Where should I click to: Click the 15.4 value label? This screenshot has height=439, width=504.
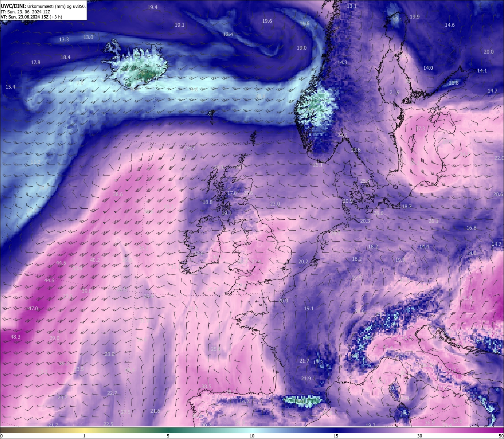tap(10, 87)
